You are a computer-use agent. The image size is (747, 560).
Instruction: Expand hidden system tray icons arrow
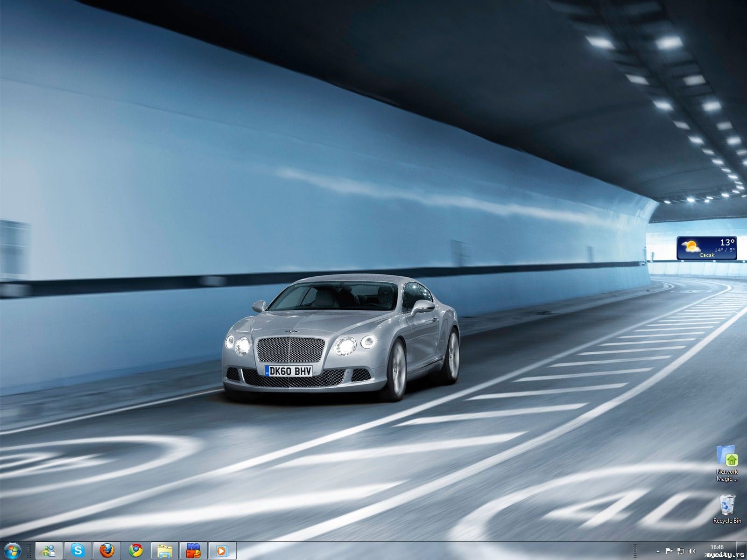(x=658, y=551)
